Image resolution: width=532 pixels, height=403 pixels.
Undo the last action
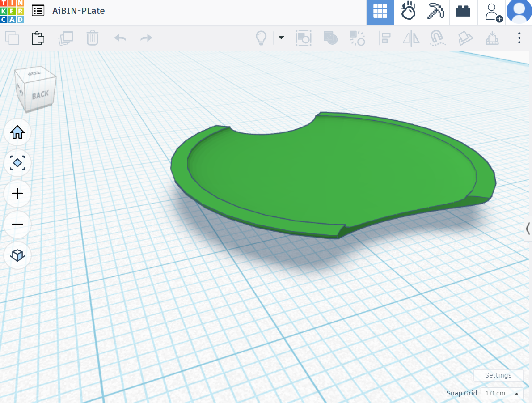click(x=120, y=38)
